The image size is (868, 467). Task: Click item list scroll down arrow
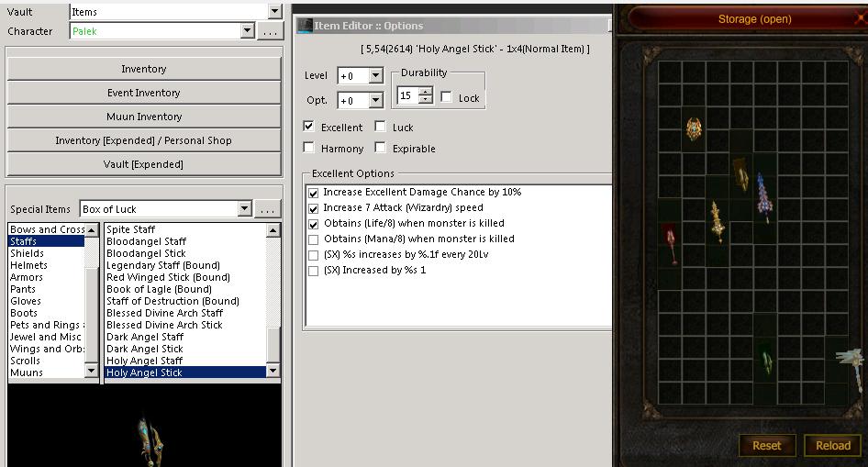[273, 370]
